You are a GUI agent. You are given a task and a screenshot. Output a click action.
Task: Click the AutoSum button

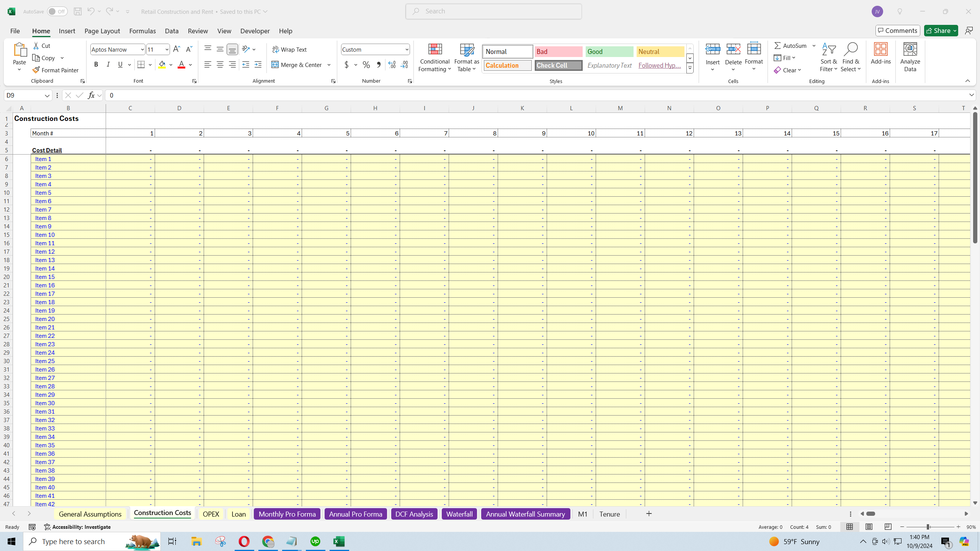tap(791, 46)
